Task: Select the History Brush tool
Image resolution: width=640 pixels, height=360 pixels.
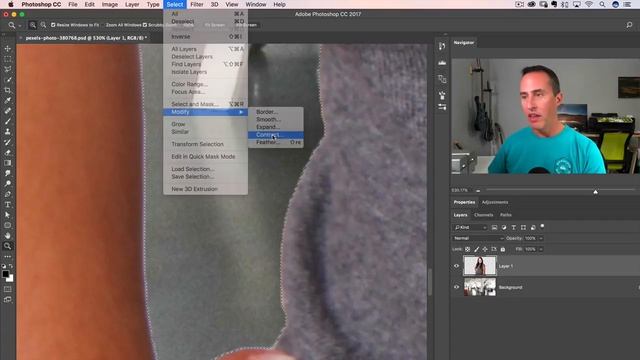Action: pos(8,142)
